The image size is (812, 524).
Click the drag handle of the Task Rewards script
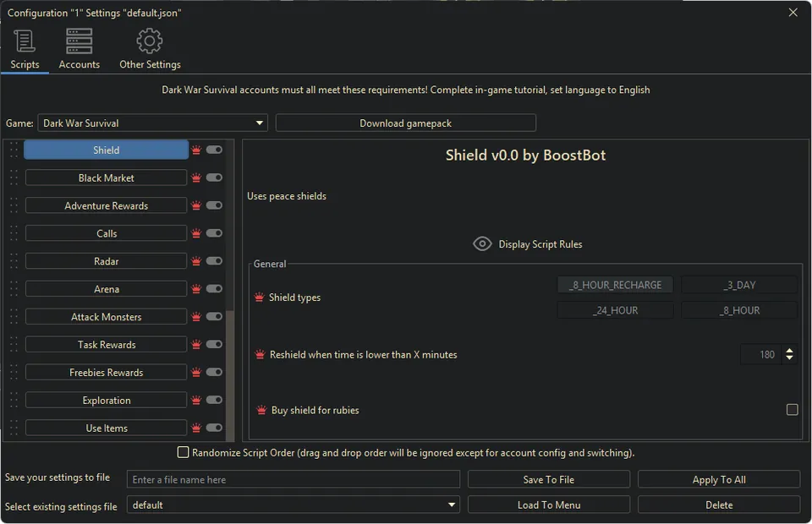[x=14, y=345]
